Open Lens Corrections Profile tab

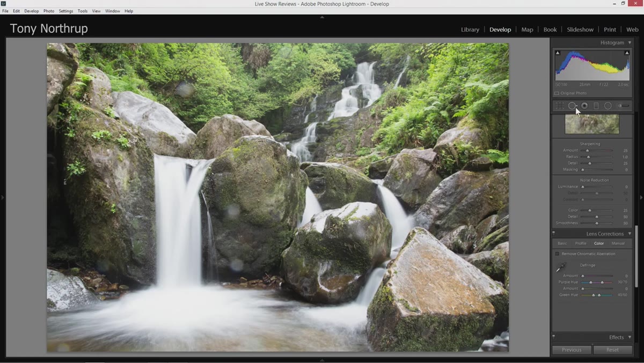[x=581, y=243]
